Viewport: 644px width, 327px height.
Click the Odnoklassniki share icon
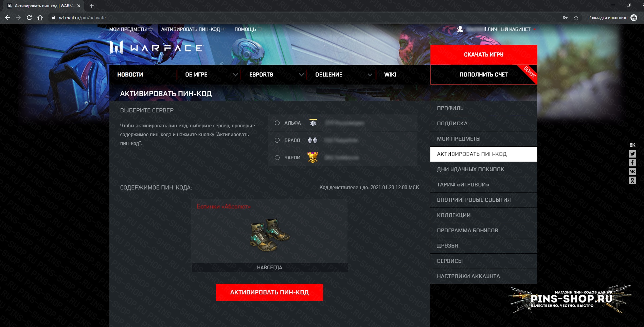click(632, 180)
